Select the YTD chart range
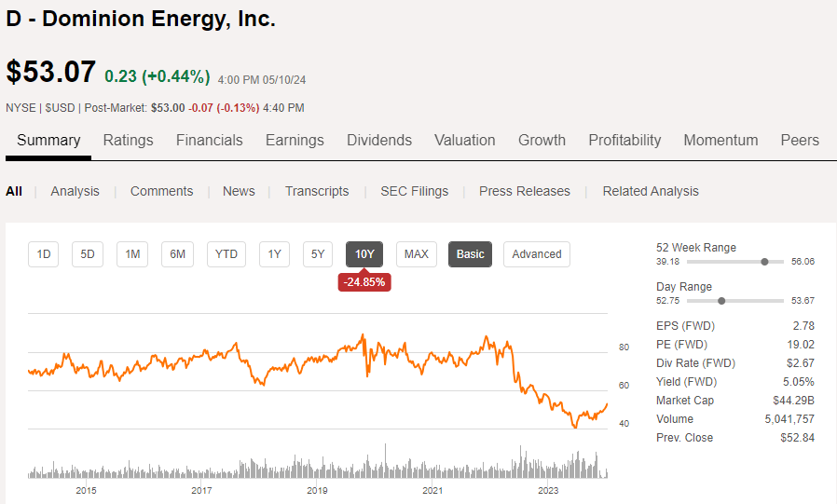The image size is (837, 504). (x=226, y=254)
